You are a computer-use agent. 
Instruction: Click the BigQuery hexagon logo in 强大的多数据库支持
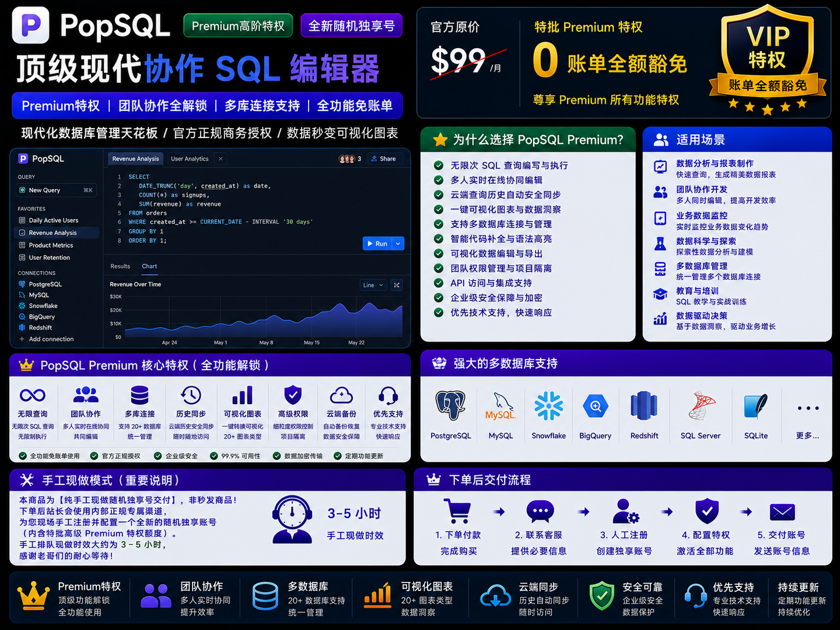click(x=595, y=406)
